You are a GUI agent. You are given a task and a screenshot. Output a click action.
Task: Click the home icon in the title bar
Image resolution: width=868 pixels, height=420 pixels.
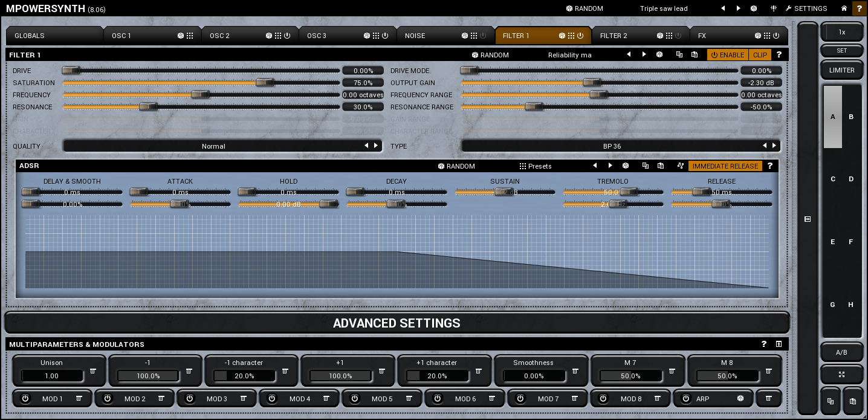(844, 8)
